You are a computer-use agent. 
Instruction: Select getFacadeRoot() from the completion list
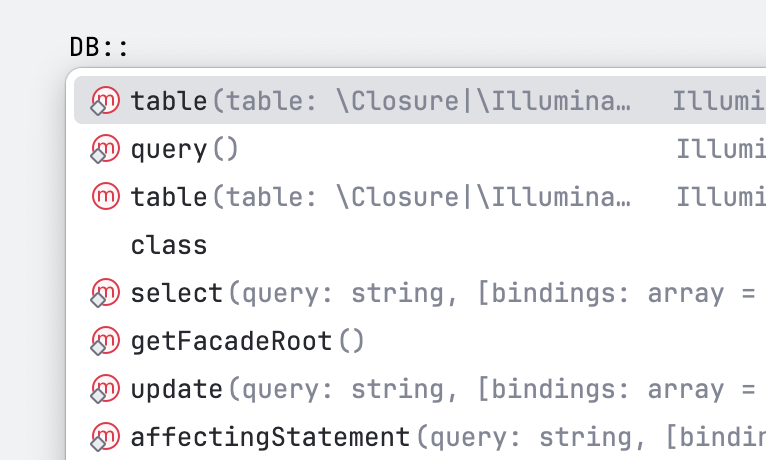[420, 340]
